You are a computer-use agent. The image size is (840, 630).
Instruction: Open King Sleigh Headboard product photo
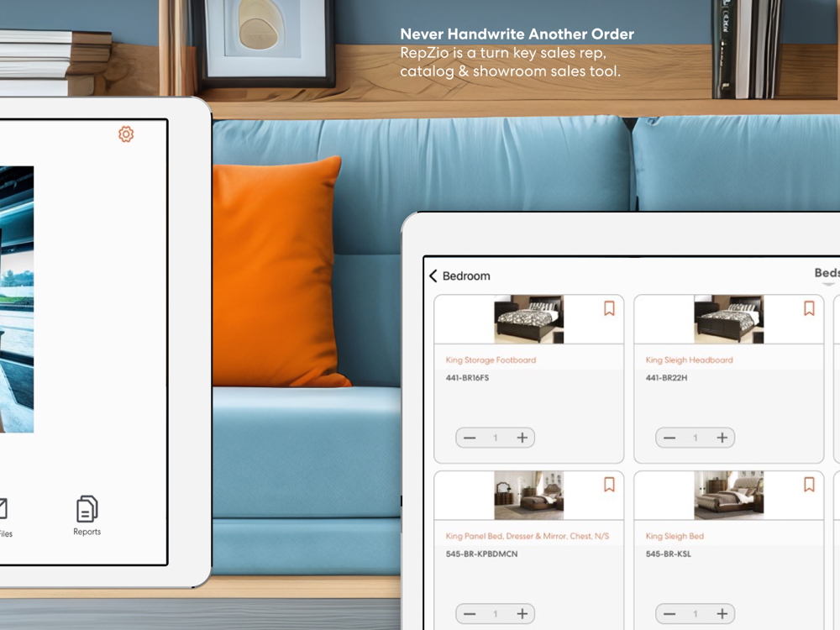click(x=728, y=319)
